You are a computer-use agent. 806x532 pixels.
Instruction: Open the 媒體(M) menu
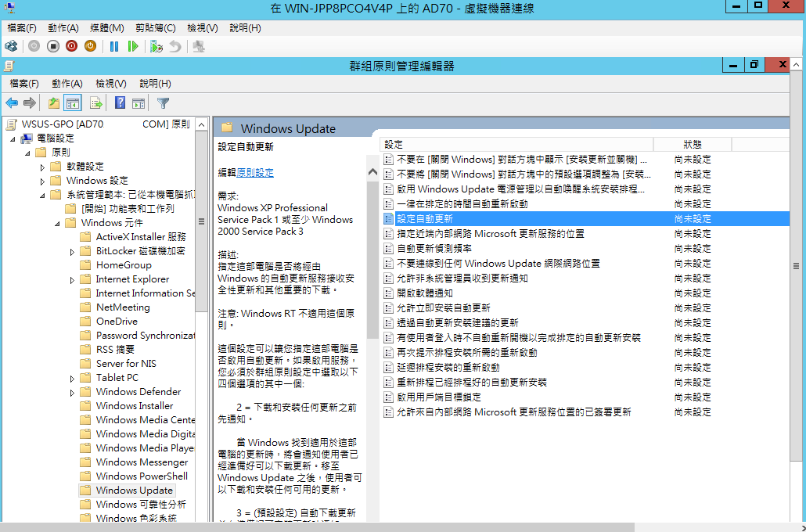(107, 27)
